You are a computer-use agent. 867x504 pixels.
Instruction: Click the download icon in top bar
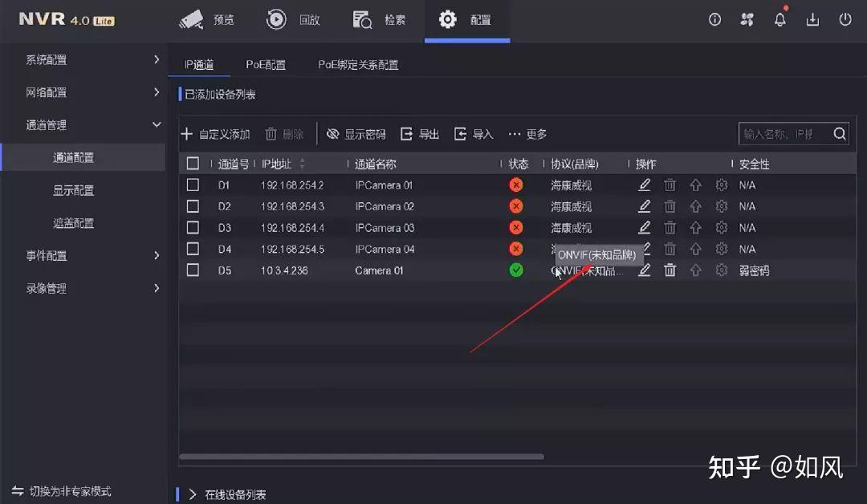(812, 20)
